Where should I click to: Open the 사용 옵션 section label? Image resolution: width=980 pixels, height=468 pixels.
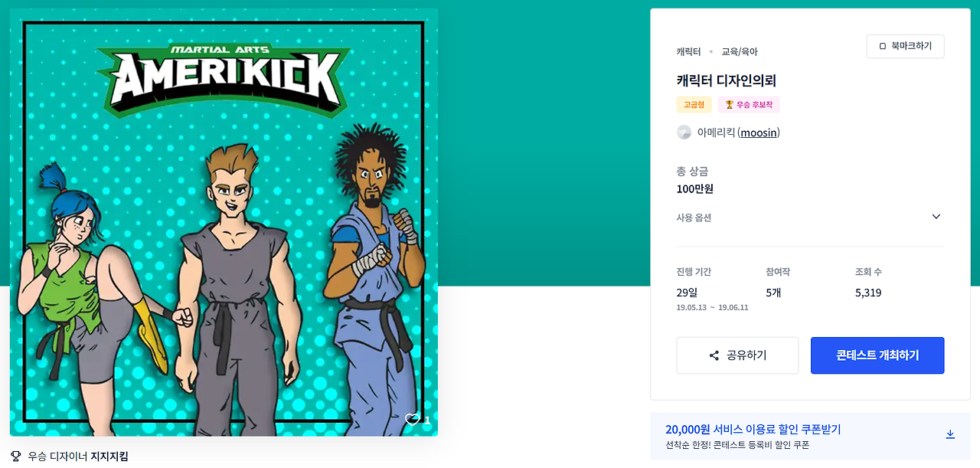coord(694,218)
